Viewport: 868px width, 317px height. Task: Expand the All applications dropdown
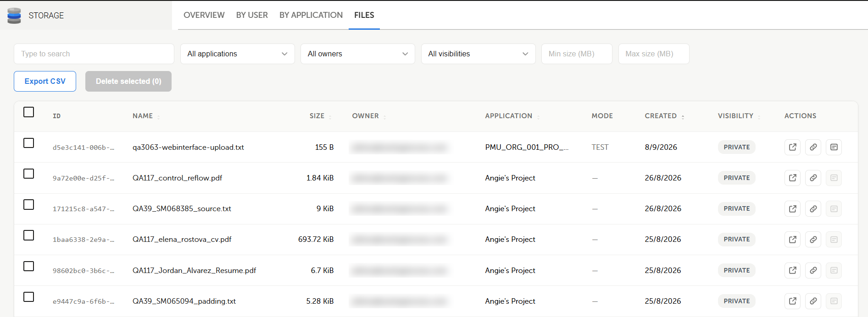(237, 54)
